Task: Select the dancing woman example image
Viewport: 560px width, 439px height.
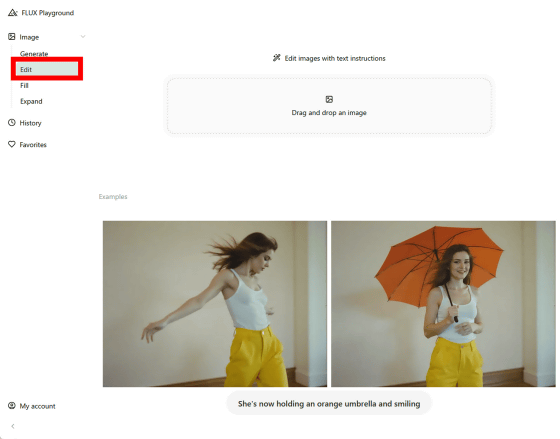Action: point(215,304)
